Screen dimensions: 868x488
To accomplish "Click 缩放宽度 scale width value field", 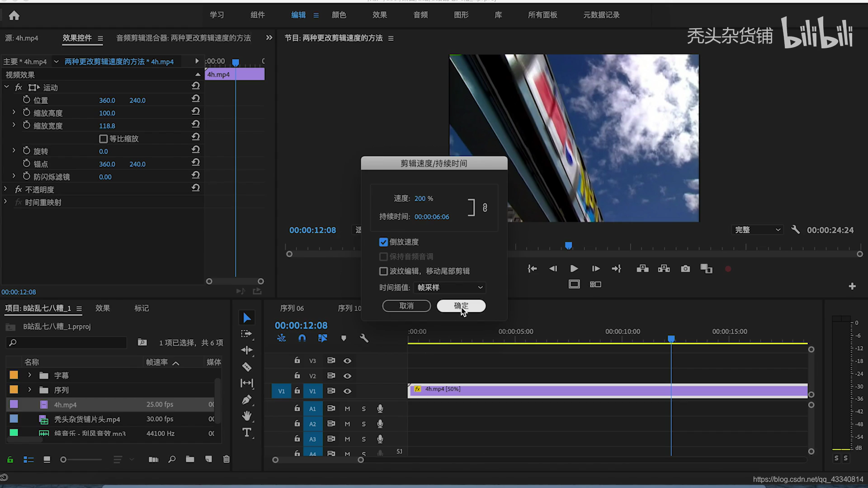I will click(x=107, y=126).
